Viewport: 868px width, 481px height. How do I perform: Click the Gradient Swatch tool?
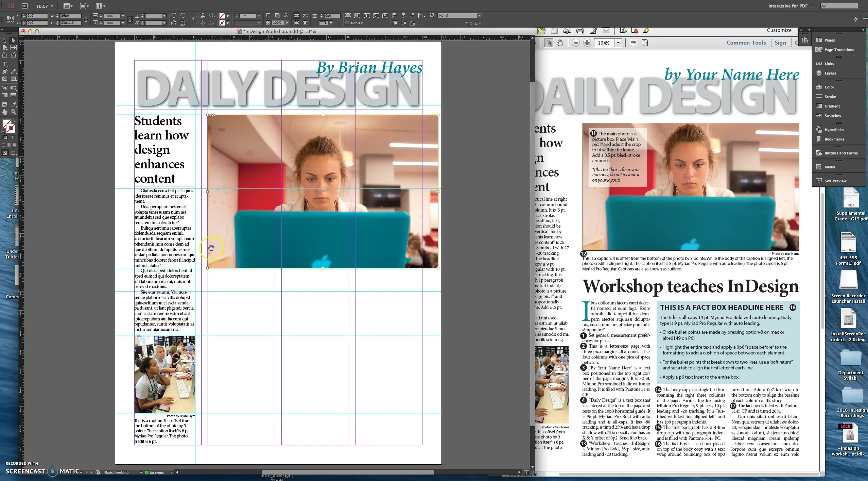click(5, 96)
